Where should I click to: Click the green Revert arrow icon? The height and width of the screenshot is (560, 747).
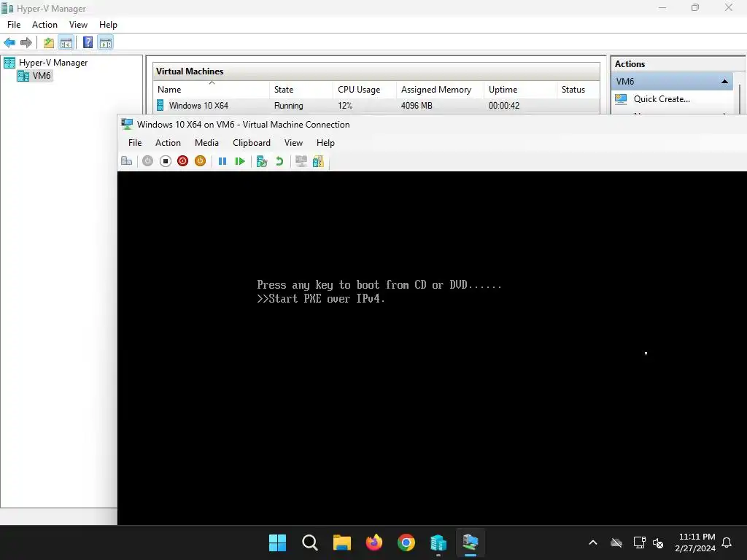[x=279, y=161]
